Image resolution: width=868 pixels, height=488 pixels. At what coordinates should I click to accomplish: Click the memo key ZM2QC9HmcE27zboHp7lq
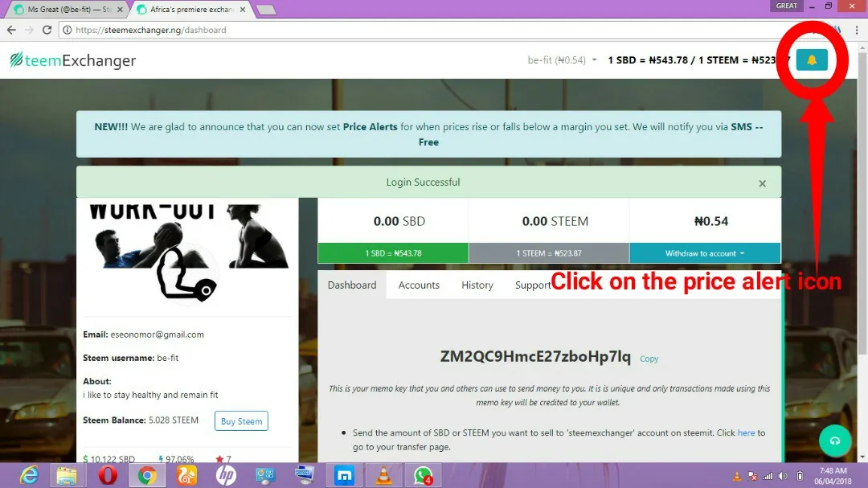pyautogui.click(x=535, y=356)
